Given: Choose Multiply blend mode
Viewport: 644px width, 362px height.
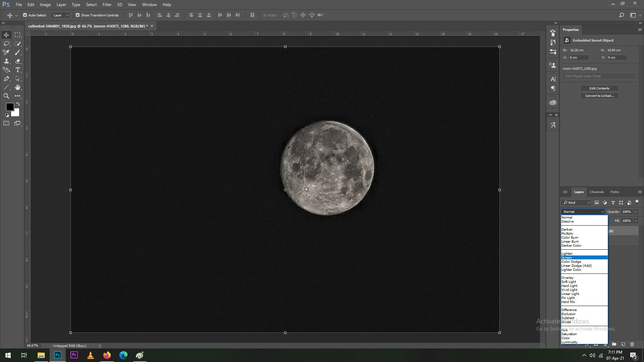Looking at the screenshot, I should (584, 233).
